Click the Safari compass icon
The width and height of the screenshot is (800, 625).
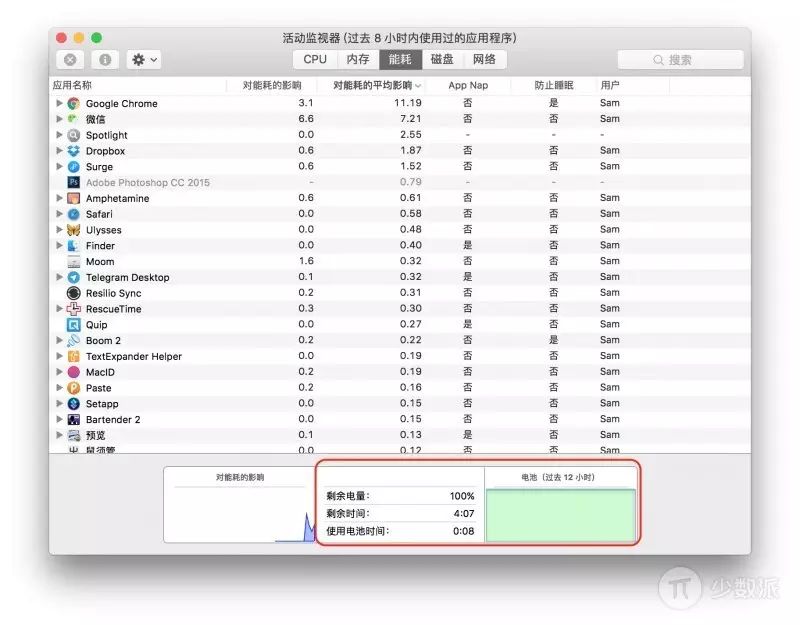point(73,214)
